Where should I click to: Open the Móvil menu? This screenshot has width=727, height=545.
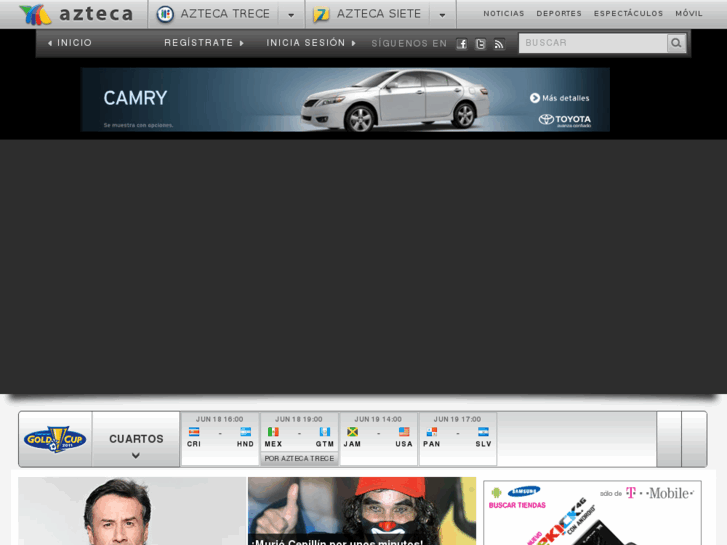pos(689,13)
